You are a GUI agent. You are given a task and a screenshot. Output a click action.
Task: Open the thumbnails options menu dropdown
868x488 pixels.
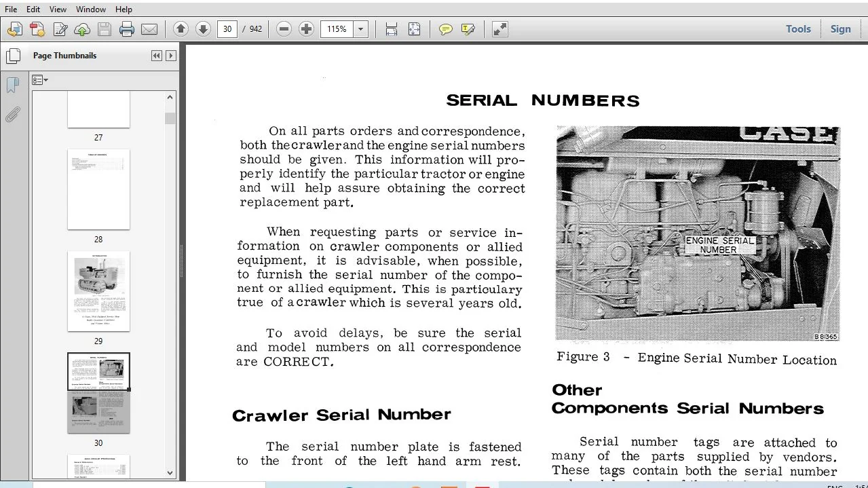coord(40,80)
